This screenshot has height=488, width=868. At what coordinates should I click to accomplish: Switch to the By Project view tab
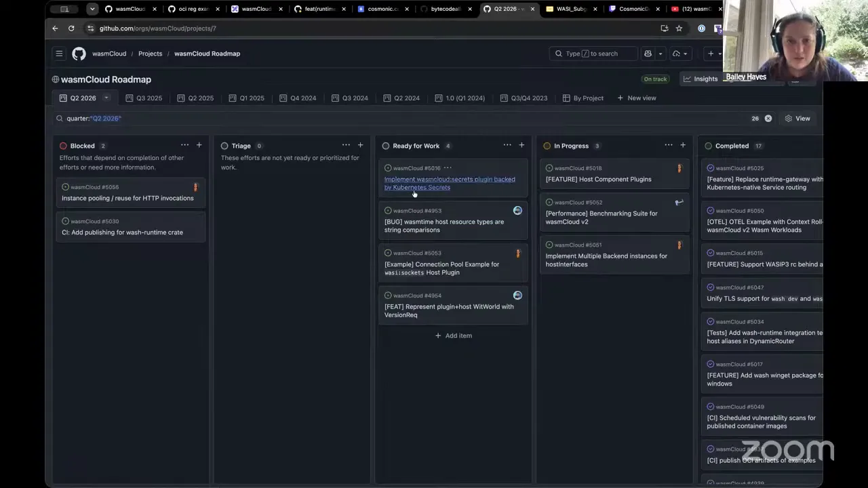[x=583, y=98]
